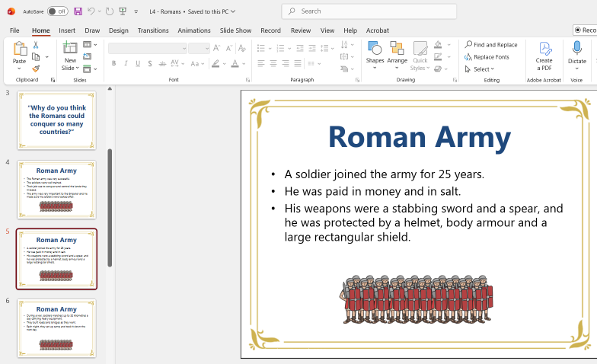
Task: Switch to the Insert tab
Action: [67, 30]
